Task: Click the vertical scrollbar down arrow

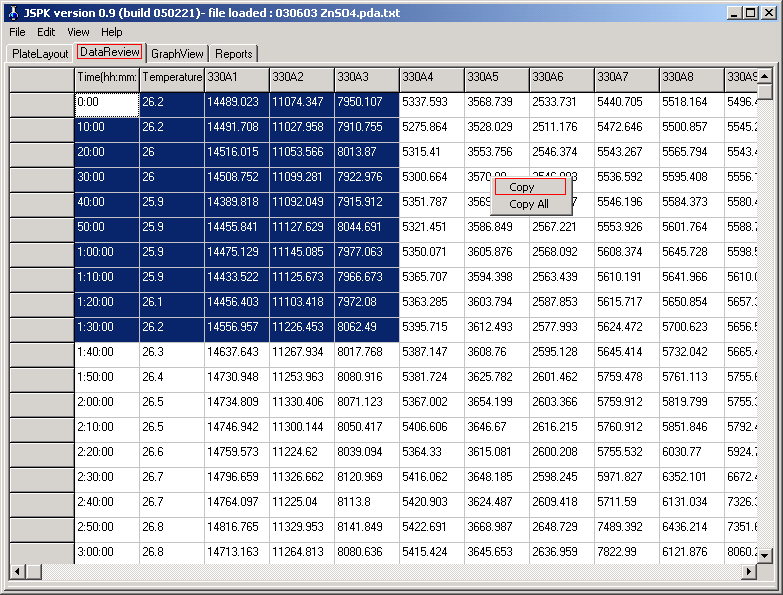Action: 765,555
